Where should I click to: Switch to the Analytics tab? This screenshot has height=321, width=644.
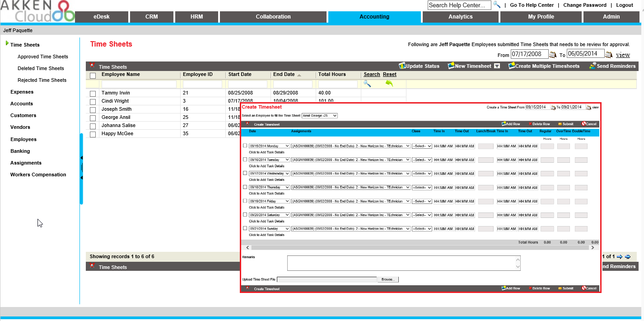[x=461, y=17]
